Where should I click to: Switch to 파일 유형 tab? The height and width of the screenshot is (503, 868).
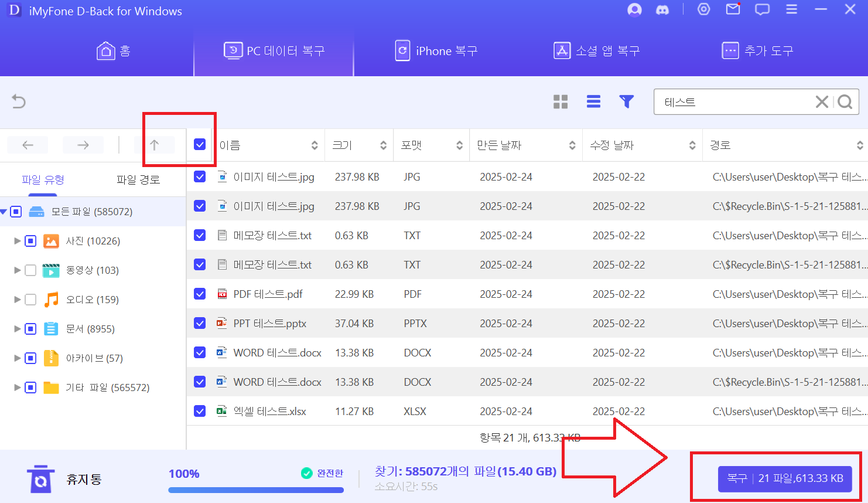tap(43, 179)
